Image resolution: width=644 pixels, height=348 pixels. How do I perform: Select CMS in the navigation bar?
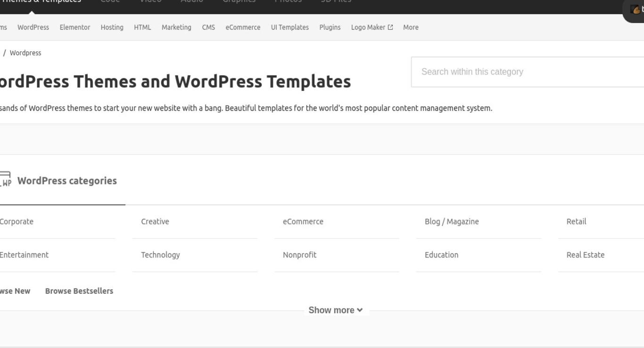pyautogui.click(x=208, y=27)
